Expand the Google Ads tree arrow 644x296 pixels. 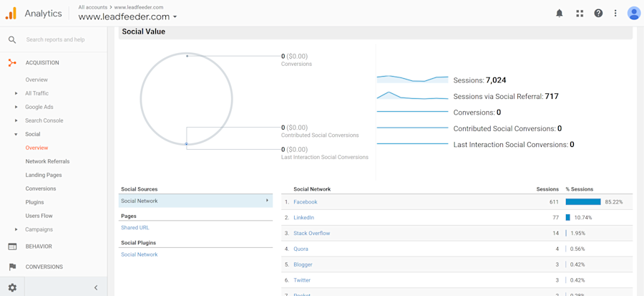pos(16,107)
